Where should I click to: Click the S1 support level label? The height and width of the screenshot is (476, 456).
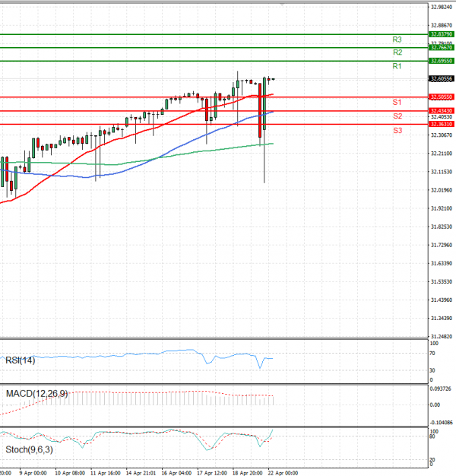coord(397,103)
